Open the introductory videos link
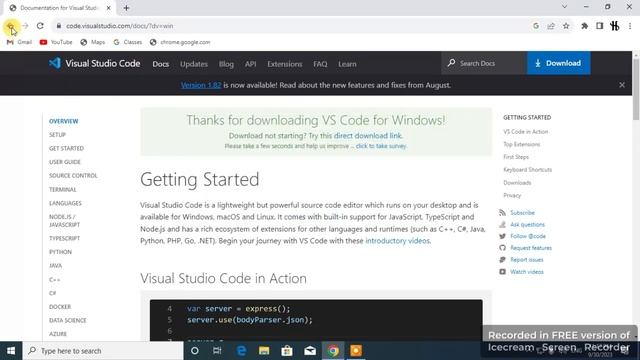The width and height of the screenshot is (640, 360). click(398, 241)
